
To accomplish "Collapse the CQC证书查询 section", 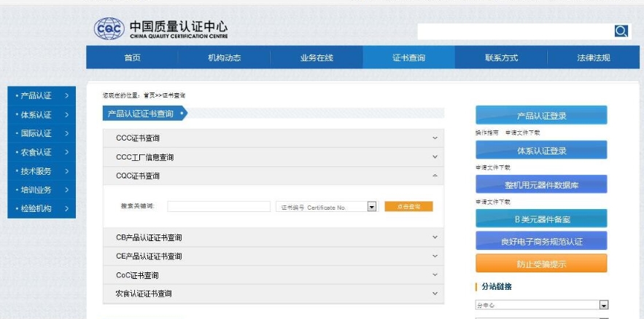I will [x=435, y=176].
